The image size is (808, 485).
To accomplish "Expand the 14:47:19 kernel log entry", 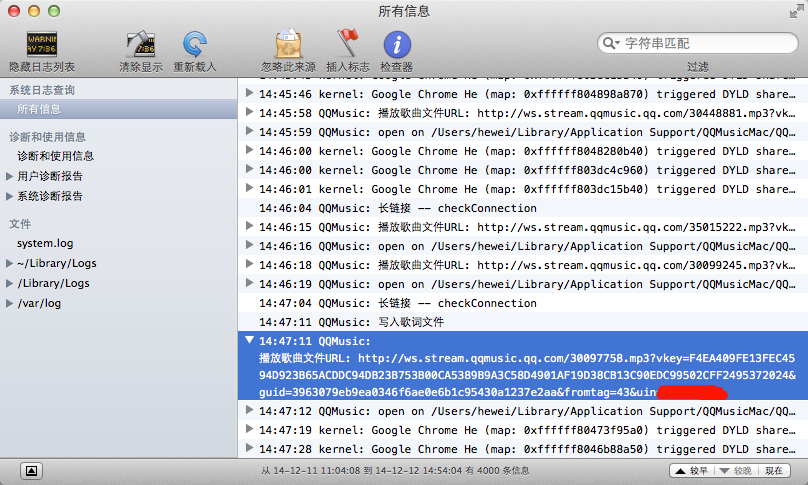I will pyautogui.click(x=249, y=429).
